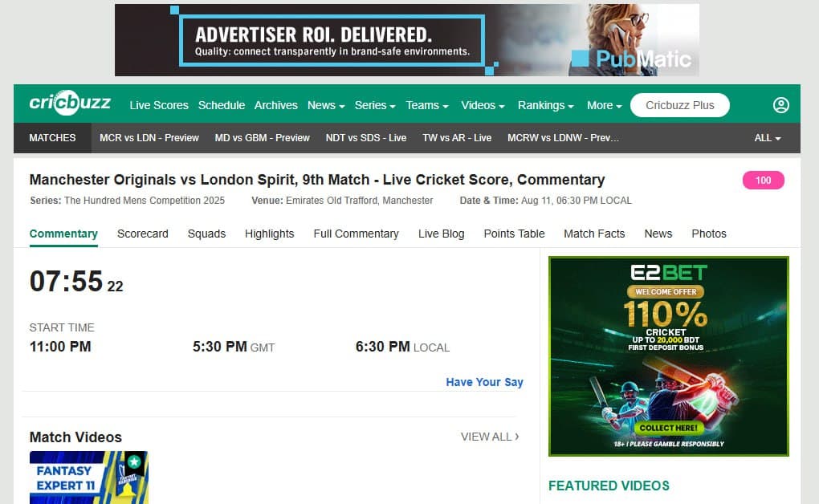The height and width of the screenshot is (504, 819).
Task: Expand the Teams dropdown menu
Action: tap(427, 105)
